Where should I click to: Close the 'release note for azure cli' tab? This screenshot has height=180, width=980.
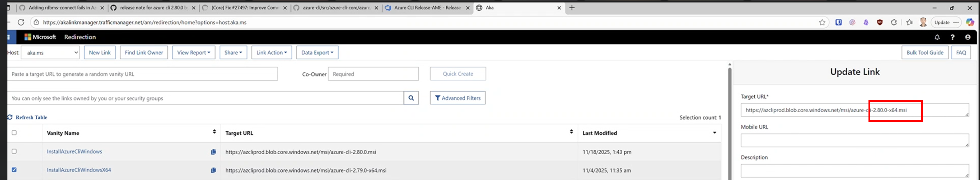point(194,8)
